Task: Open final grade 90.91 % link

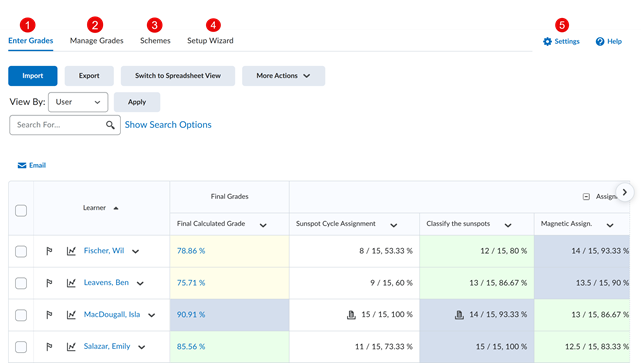Action: [191, 314]
